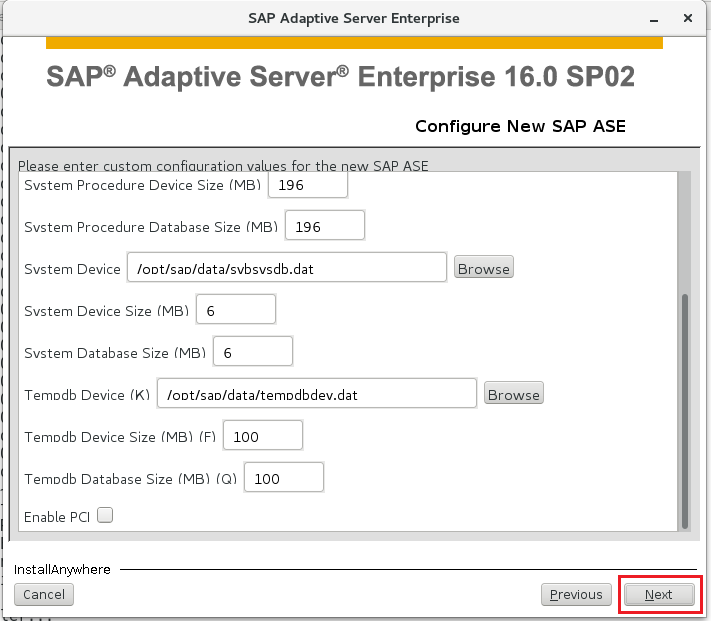711x621 pixels.
Task: Edit the System Database Size field
Action: (253, 352)
